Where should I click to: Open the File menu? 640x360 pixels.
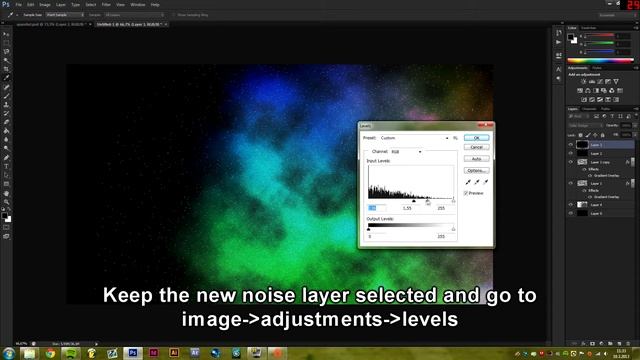[19, 5]
